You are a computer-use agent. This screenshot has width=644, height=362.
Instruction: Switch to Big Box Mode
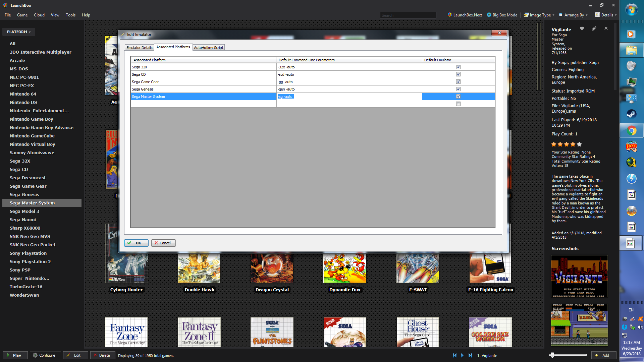point(502,15)
